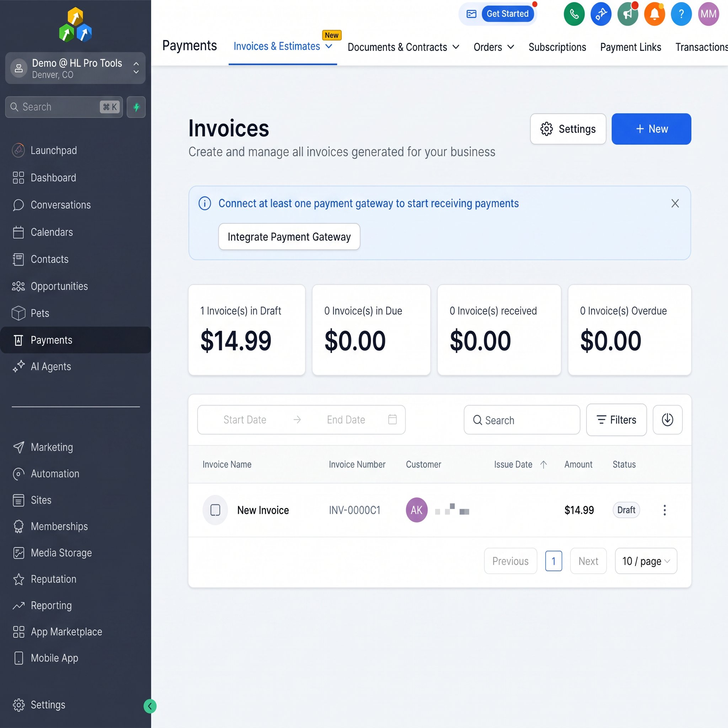
Task: Click the calendar icon in date range
Action: coord(392,419)
